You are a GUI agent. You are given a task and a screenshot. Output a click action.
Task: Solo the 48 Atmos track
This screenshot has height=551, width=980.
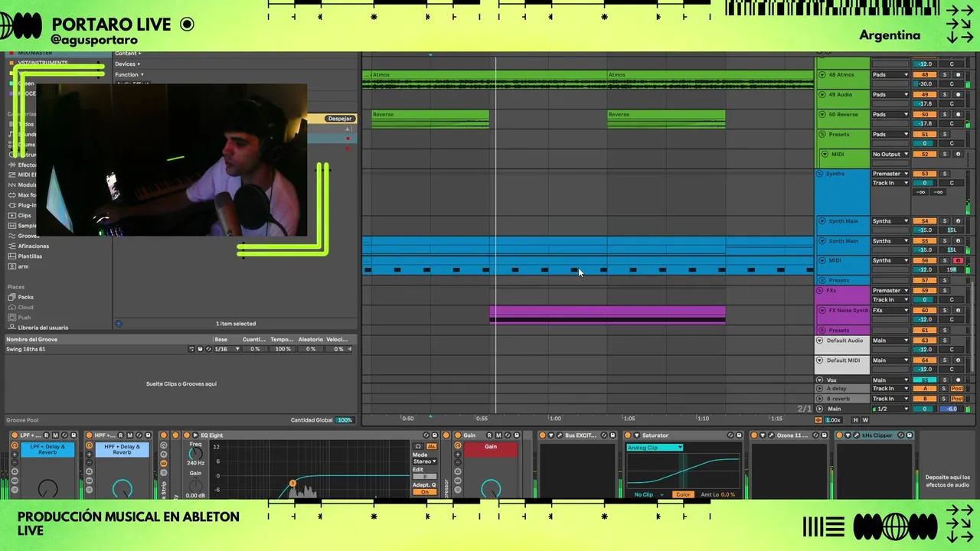pyautogui.click(x=945, y=75)
